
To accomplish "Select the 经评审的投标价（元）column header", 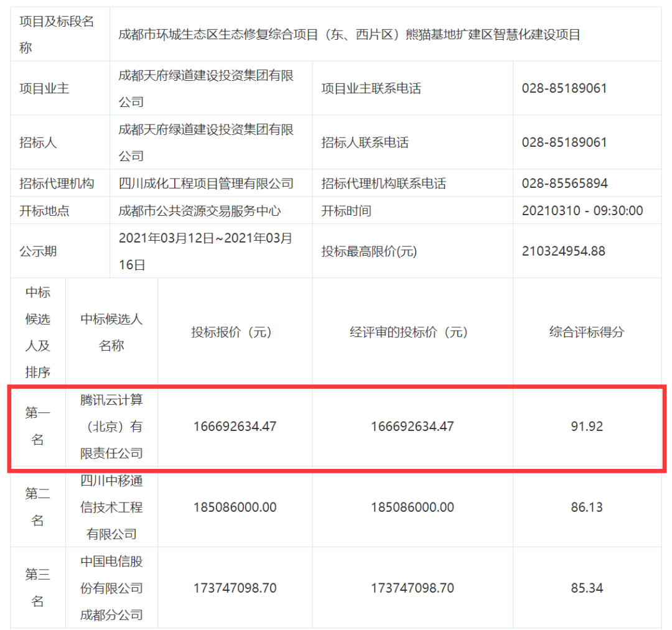I will [x=413, y=332].
